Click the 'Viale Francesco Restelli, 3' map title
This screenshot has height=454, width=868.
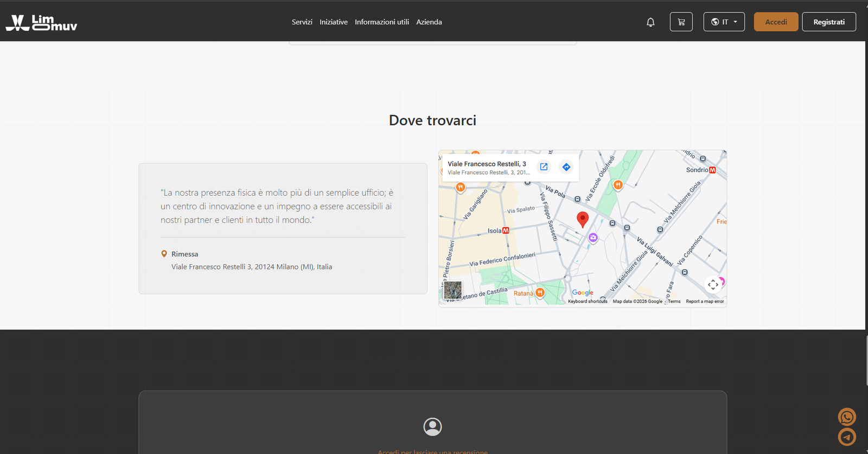(487, 164)
